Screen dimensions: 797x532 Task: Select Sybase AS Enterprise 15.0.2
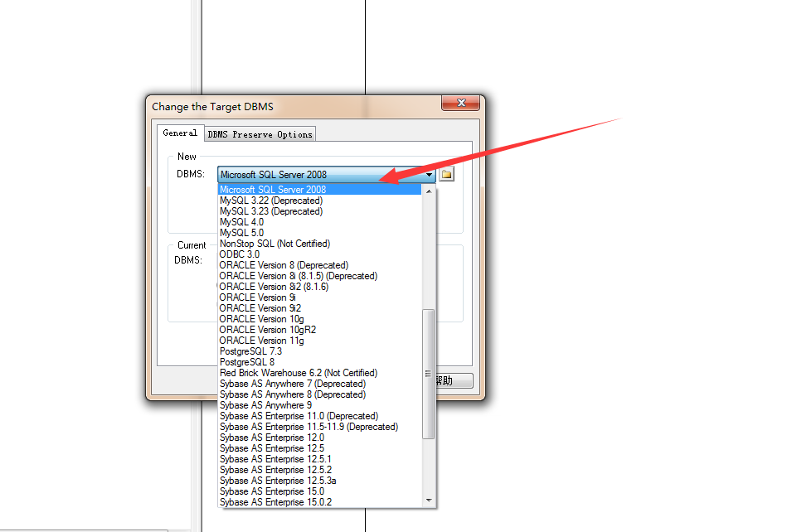[320, 502]
